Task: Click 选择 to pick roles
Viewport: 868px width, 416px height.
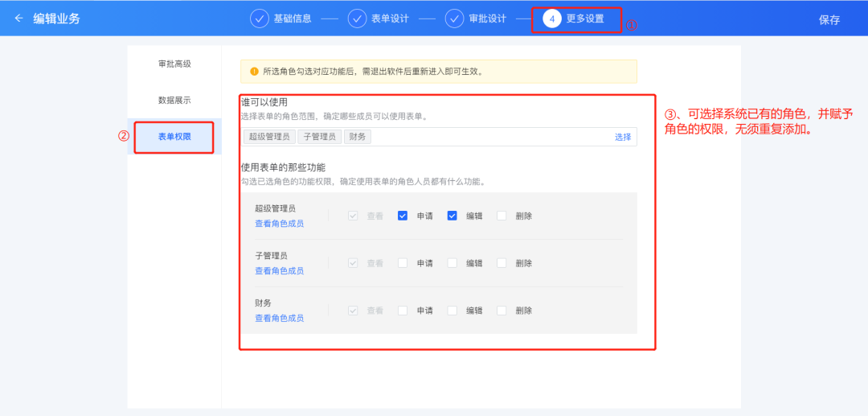Action: tap(623, 137)
